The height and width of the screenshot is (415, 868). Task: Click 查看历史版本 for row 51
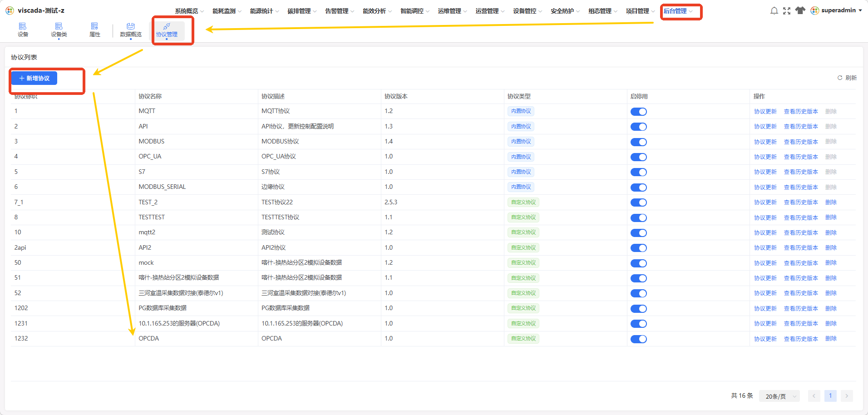tap(801, 278)
